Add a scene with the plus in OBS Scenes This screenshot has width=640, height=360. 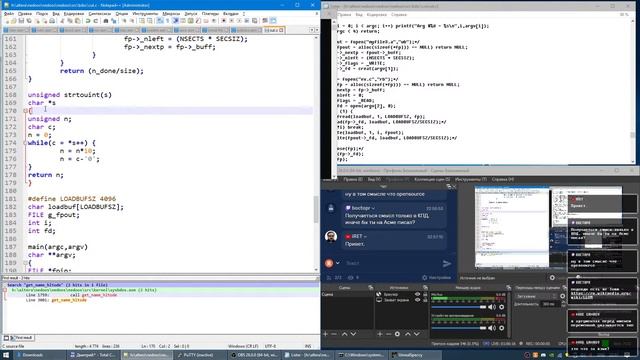(x=325, y=334)
